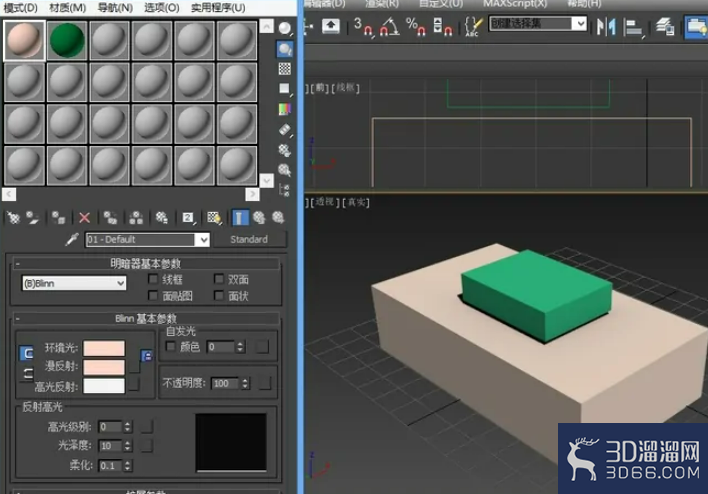The width and height of the screenshot is (708, 494).
Task: Click the Align tool icon
Action: [633, 28]
